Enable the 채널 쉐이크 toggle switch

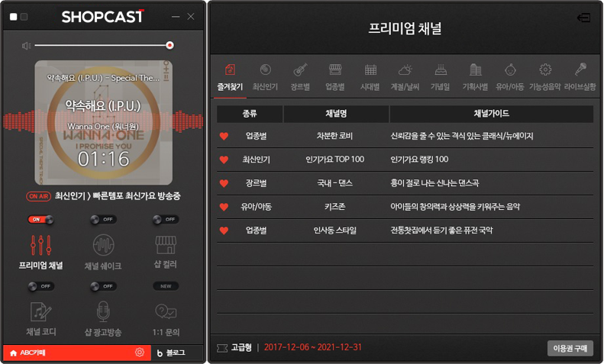104,220
